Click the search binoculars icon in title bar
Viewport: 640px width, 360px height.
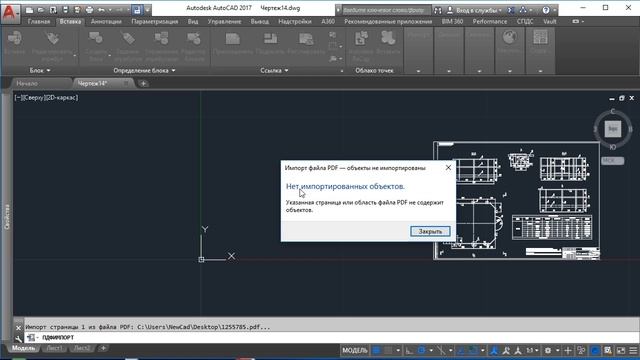(x=438, y=10)
